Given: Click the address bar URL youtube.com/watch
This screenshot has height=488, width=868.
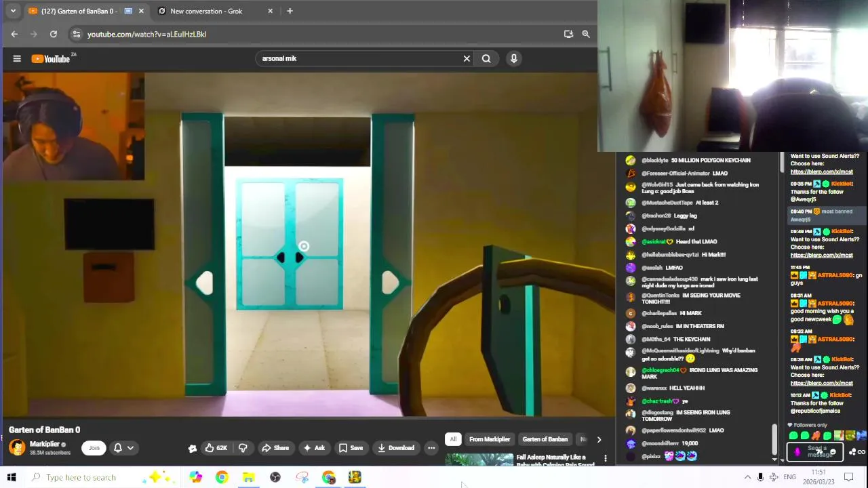Looking at the screenshot, I should tap(147, 34).
